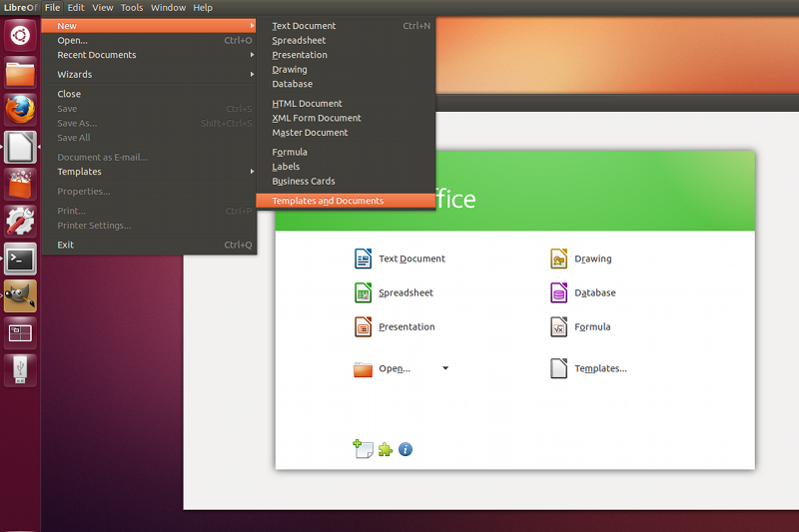Click Formula label in Start Center
Image resolution: width=799 pixels, height=532 pixels.
pyautogui.click(x=592, y=326)
